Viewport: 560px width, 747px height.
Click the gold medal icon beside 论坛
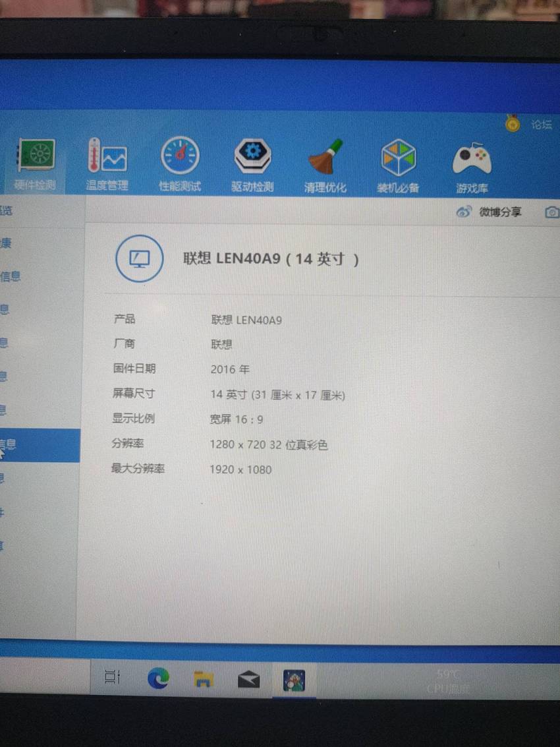[x=513, y=124]
